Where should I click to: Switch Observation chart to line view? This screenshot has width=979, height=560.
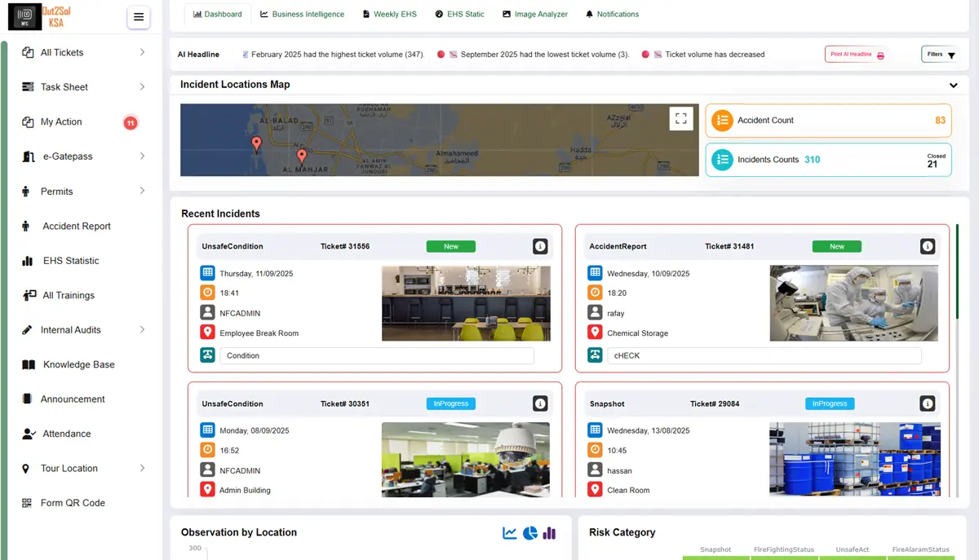pos(510,533)
